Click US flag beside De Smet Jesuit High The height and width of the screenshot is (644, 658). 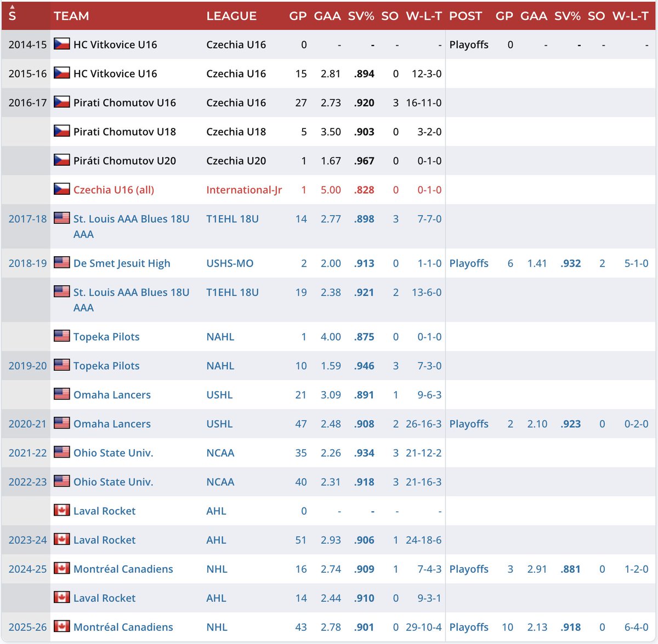pyautogui.click(x=61, y=263)
